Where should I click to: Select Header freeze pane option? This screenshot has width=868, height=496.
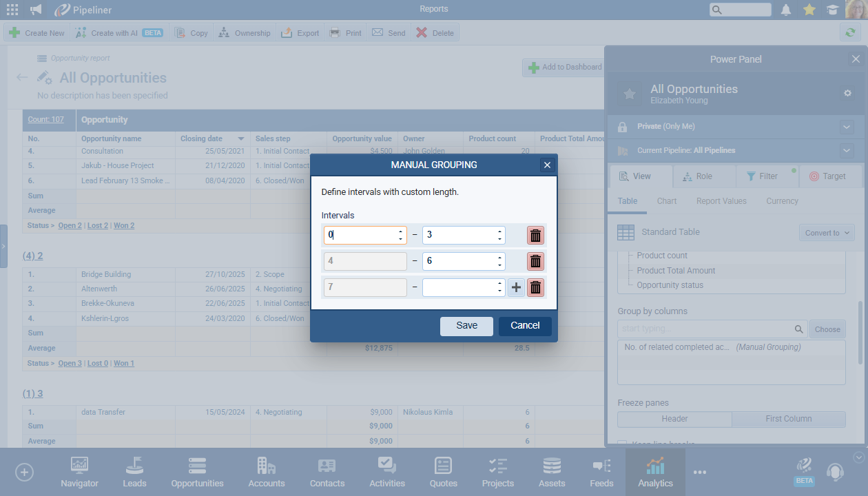pyautogui.click(x=674, y=419)
